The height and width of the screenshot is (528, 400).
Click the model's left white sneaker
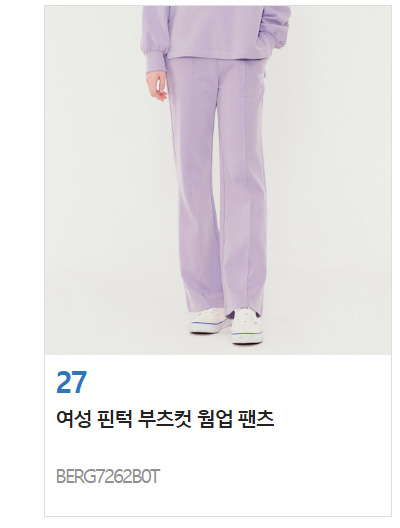pyautogui.click(x=210, y=321)
